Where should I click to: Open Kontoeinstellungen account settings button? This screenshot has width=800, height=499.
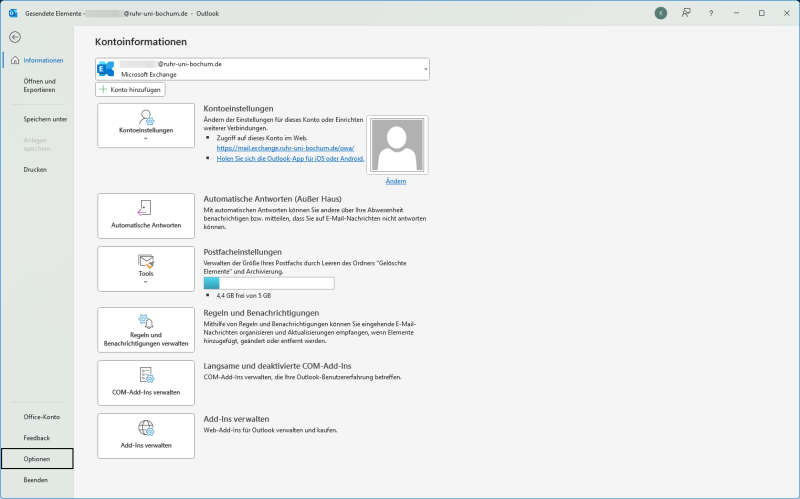[x=146, y=125]
